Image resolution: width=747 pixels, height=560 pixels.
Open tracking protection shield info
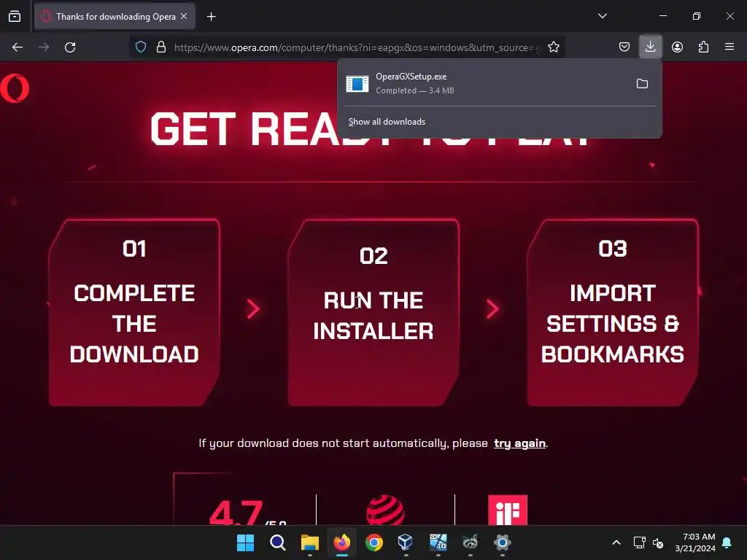141,47
